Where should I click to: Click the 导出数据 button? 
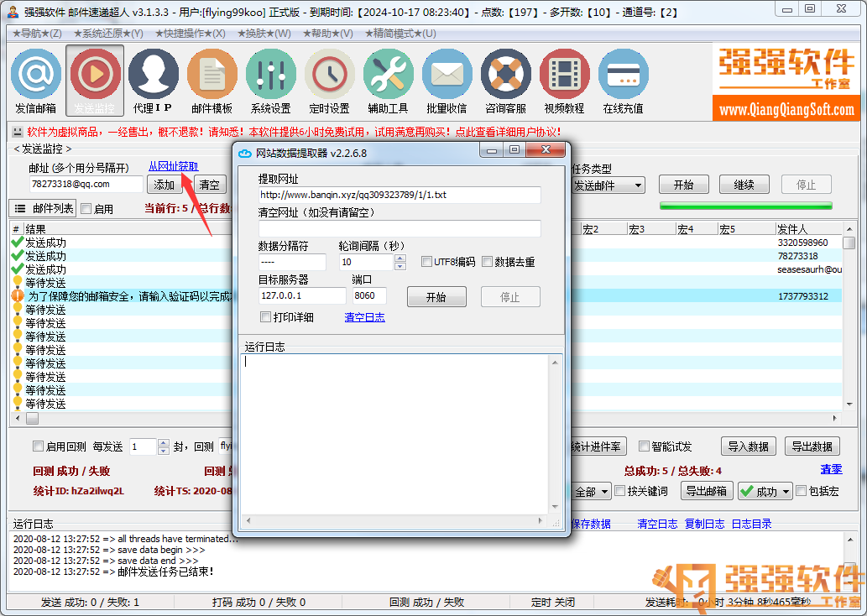812,446
